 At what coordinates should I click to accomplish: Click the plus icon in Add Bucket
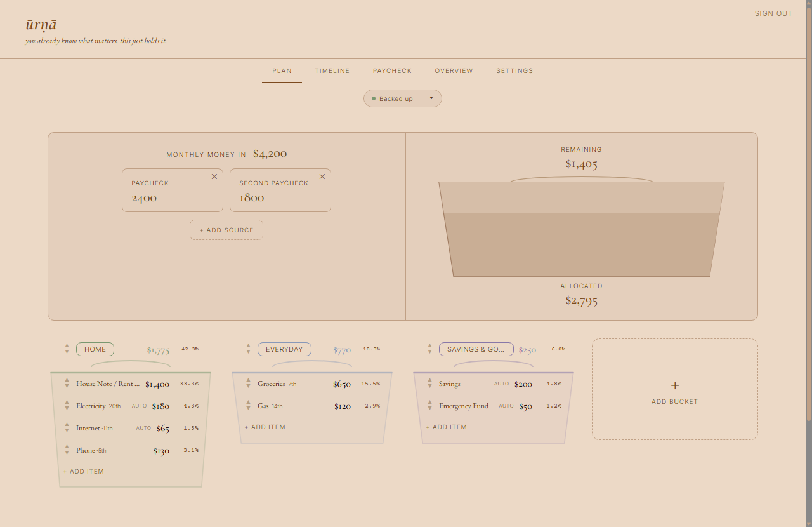pyautogui.click(x=675, y=385)
